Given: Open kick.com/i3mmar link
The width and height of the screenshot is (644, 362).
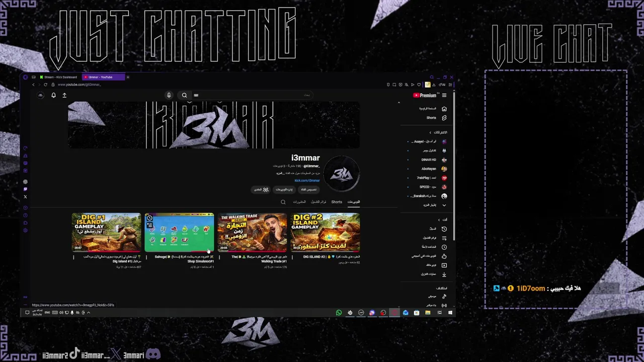Looking at the screenshot, I should pyautogui.click(x=307, y=180).
